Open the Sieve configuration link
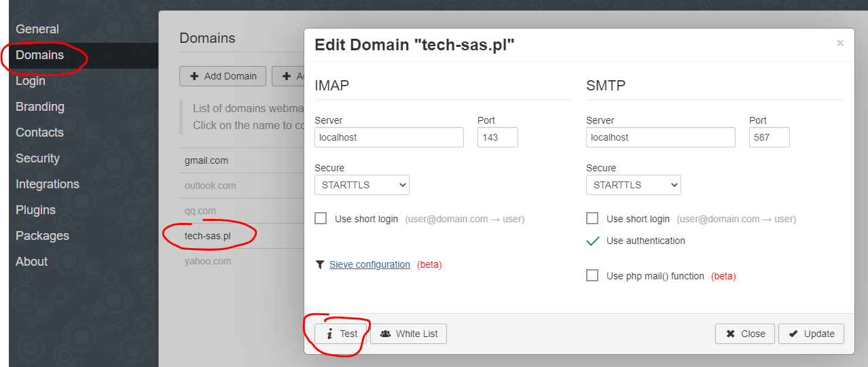Screen dimensions: 868x367 369,264
